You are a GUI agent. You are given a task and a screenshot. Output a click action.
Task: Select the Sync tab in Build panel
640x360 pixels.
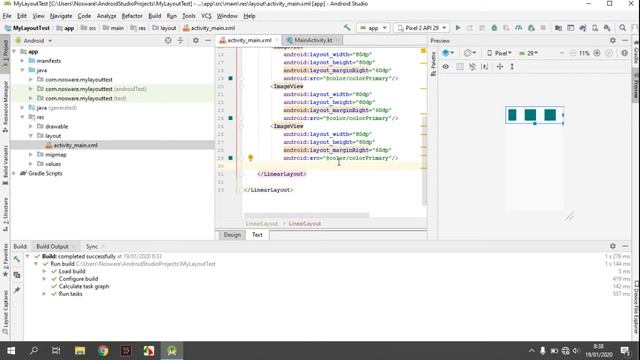pos(92,247)
